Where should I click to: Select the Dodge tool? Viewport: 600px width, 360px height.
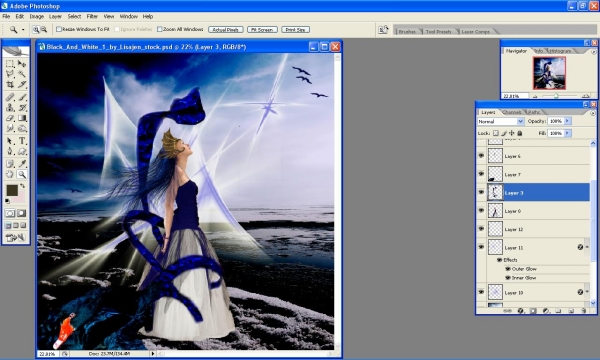pyautogui.click(x=22, y=128)
